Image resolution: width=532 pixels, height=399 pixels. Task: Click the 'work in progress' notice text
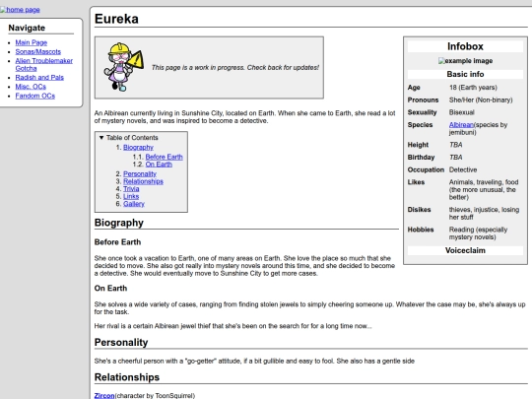(234, 67)
